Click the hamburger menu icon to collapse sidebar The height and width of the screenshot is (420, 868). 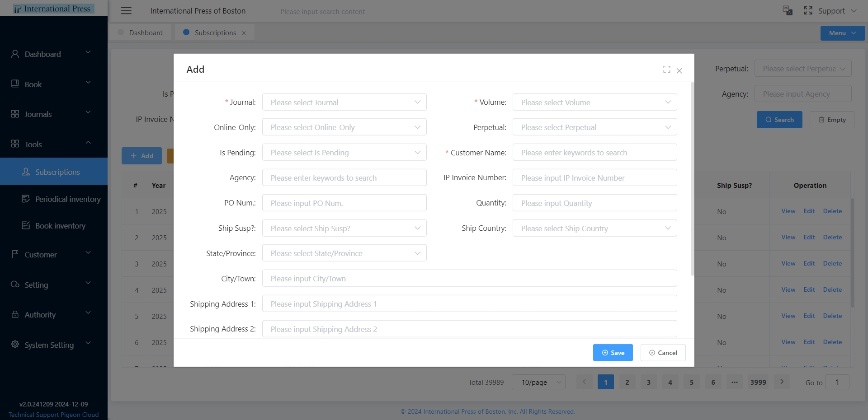pos(126,11)
